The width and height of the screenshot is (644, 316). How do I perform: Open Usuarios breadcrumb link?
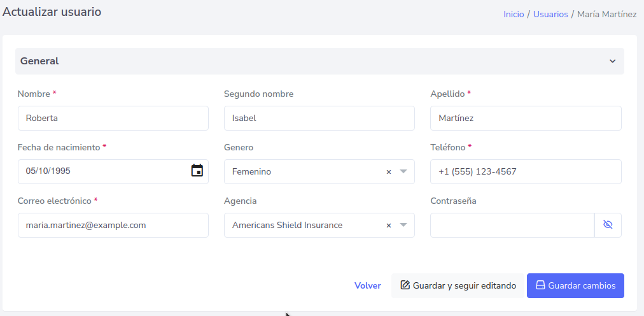point(550,14)
